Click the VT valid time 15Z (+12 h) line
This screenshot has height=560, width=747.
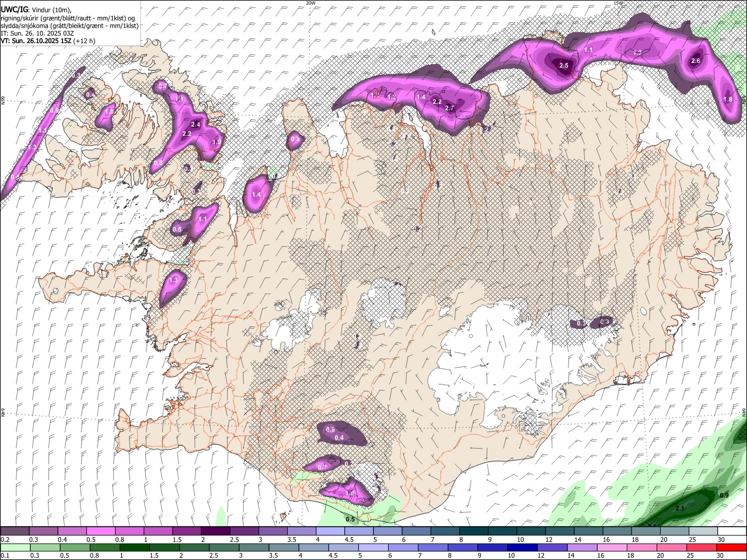[x=47, y=41]
